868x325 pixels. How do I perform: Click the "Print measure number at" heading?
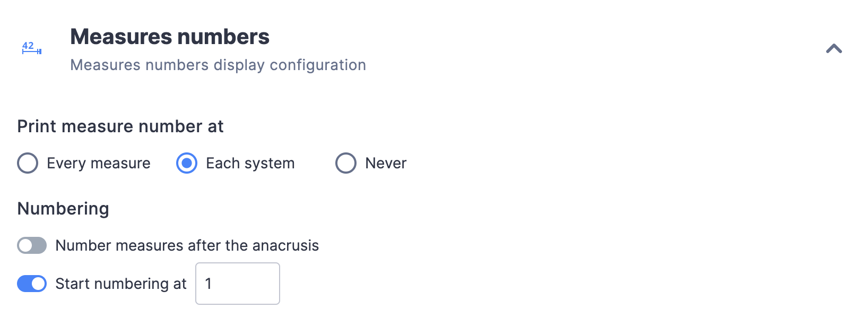point(120,126)
